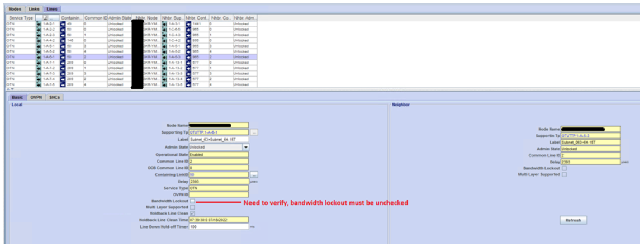Click the Nhbr. Cont column header

(197, 18)
